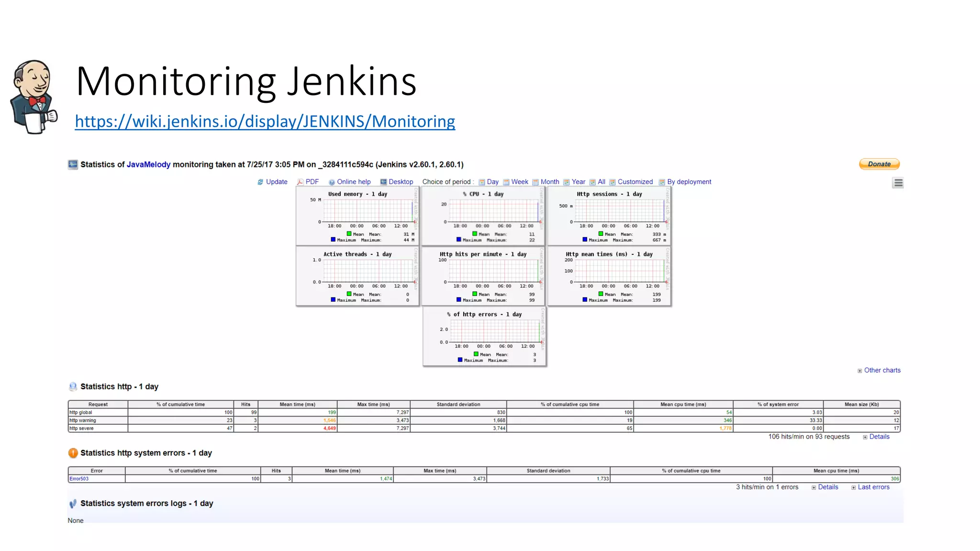The height and width of the screenshot is (551, 980).
Task: Sort http table by Request column
Action: click(98, 405)
